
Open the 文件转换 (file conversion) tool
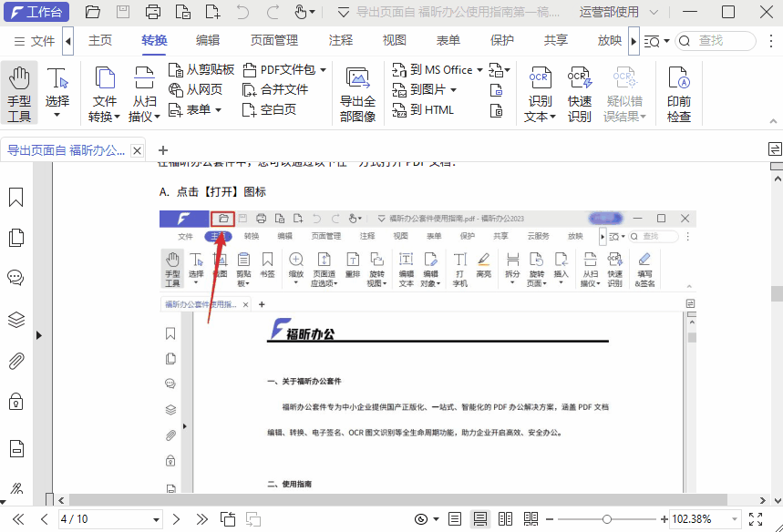click(x=104, y=91)
